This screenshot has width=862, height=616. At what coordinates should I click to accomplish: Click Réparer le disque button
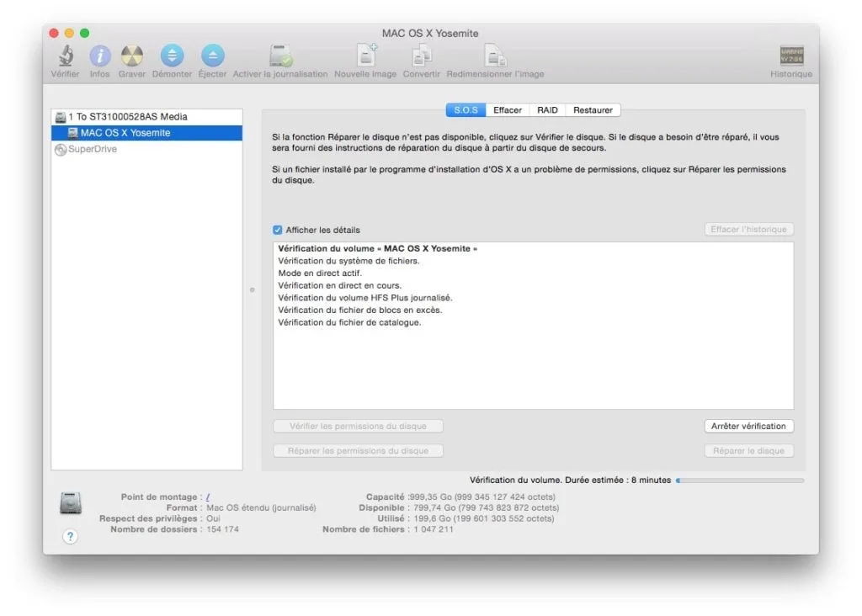coord(748,450)
